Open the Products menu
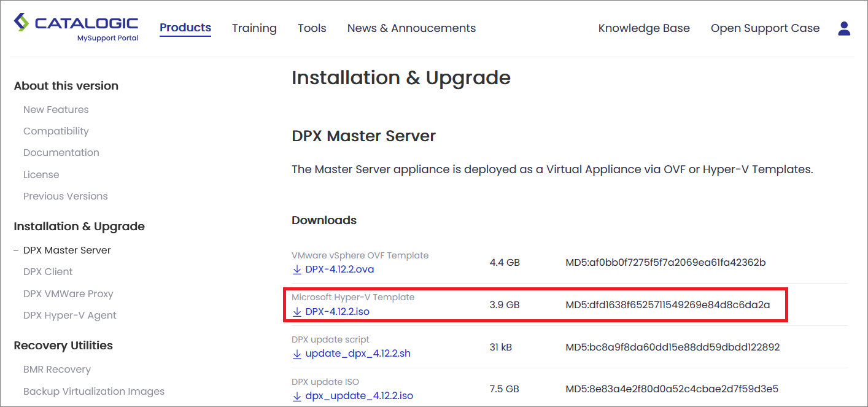The image size is (868, 407). 185,28
